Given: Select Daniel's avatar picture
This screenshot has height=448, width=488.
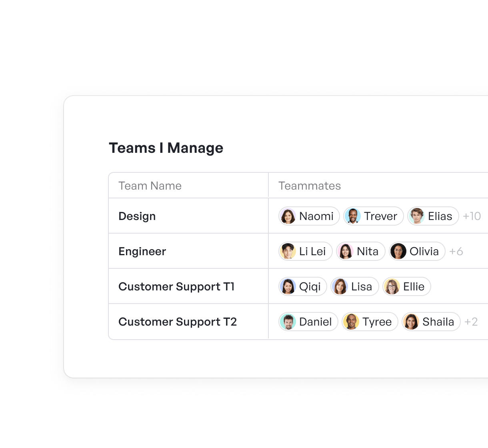Looking at the screenshot, I should tap(288, 322).
